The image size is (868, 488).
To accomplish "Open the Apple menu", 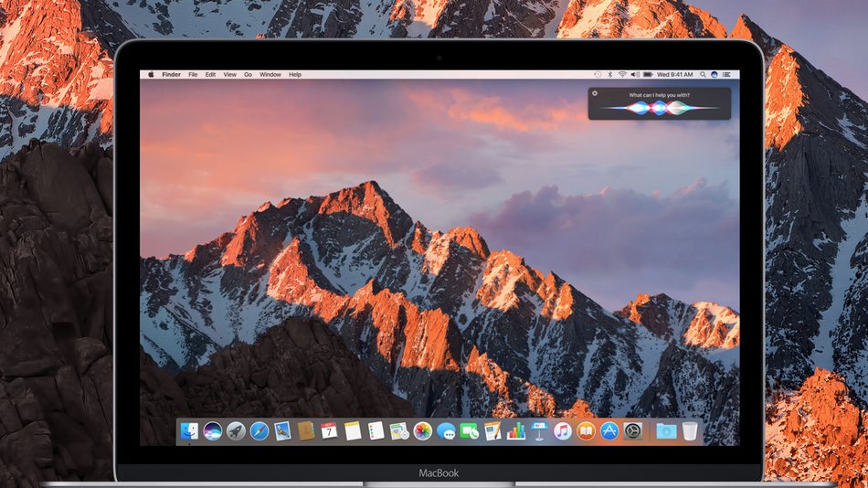I will point(151,74).
